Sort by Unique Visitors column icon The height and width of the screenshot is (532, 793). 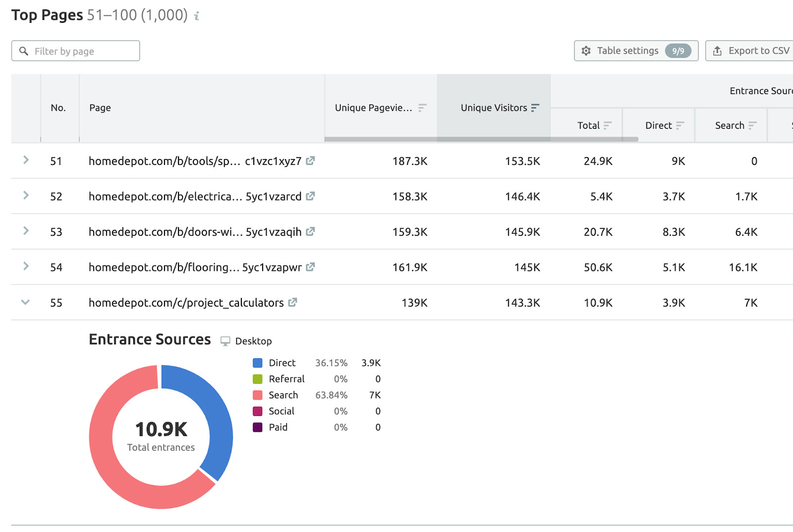click(x=535, y=108)
